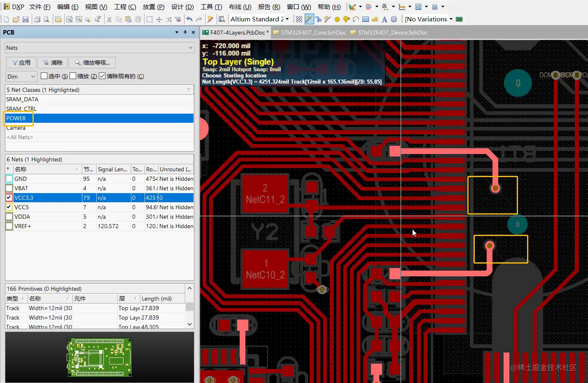Click the PCB board preview thumbnail
The image size is (588, 383).
[100, 357]
